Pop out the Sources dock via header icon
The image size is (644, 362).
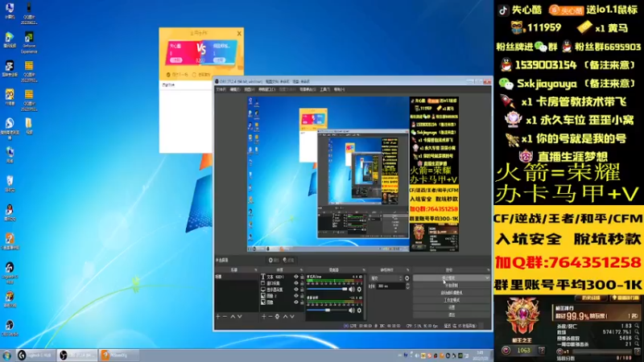coord(301,269)
